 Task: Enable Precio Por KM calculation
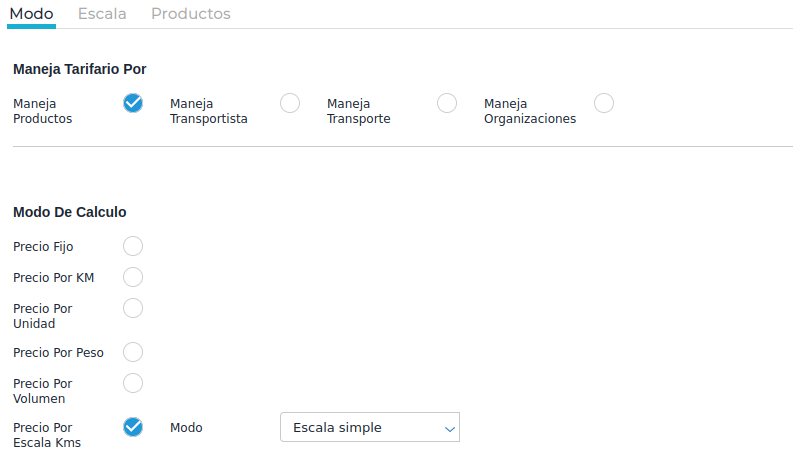coord(133,277)
